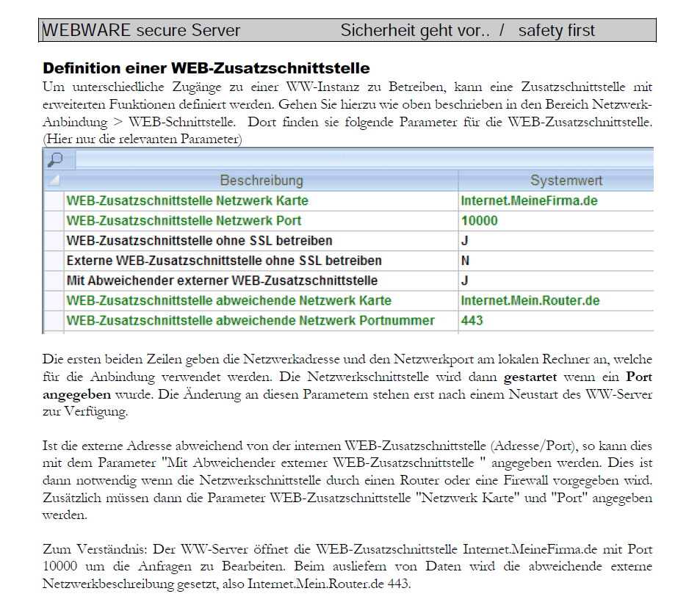Viewport: 700px width, 602px height.
Task: Select the row marker for abweichende Netzwerk Karte
Action: tap(54, 301)
